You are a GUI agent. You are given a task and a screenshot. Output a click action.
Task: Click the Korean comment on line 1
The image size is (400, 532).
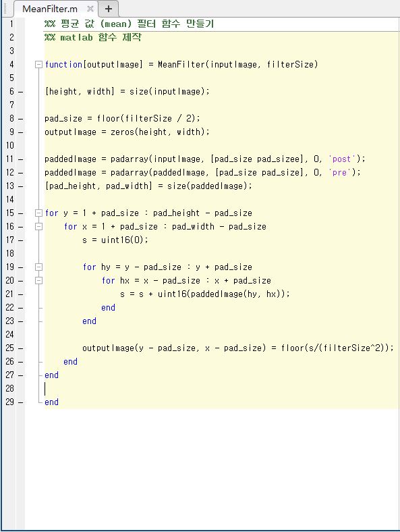pos(129,24)
